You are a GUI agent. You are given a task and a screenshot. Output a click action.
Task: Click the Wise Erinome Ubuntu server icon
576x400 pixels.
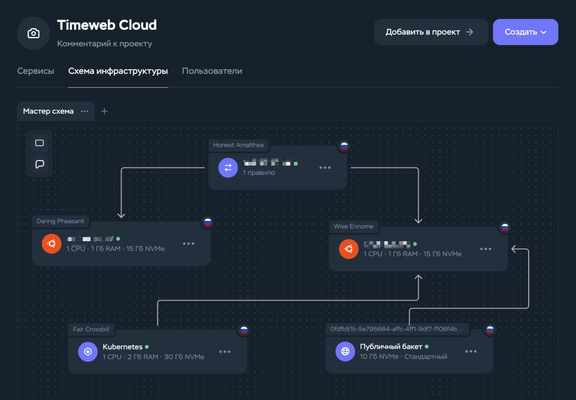(349, 249)
